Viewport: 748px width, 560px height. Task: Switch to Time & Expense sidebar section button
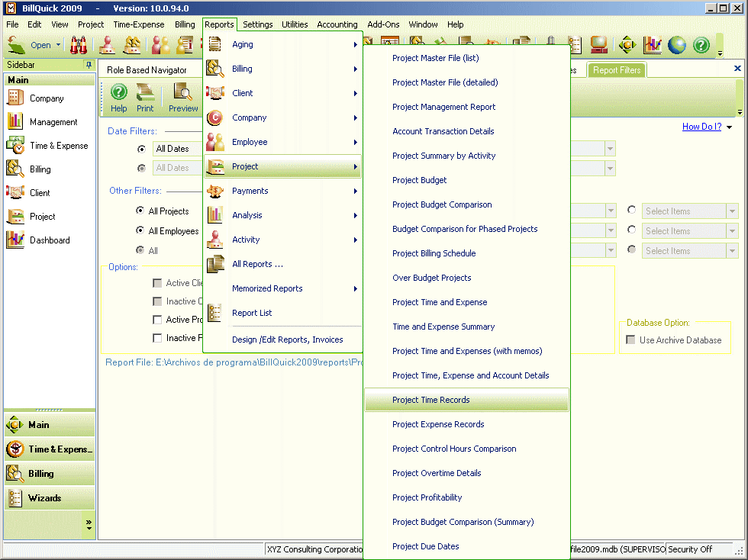point(50,449)
